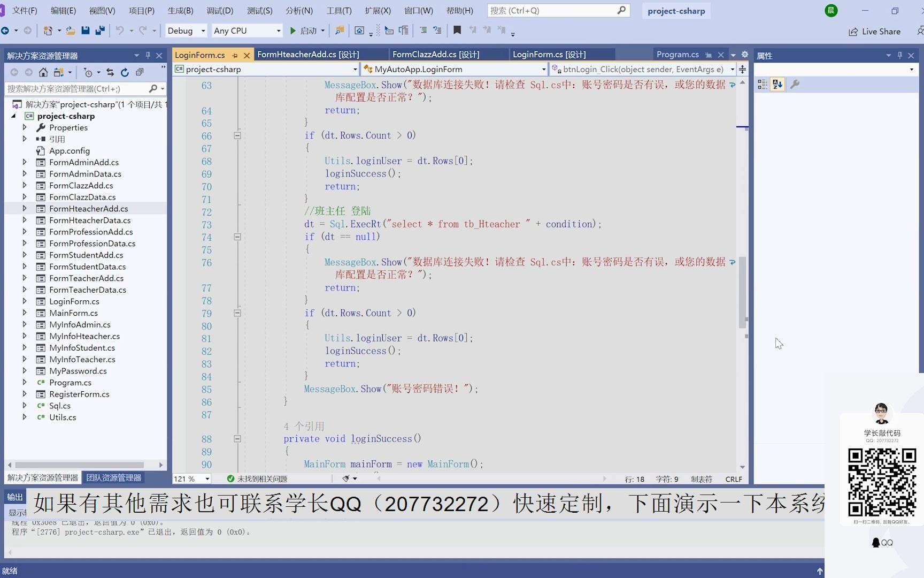Sync Solution Explorer with active document
The height and width of the screenshot is (578, 924).
pyautogui.click(x=110, y=73)
